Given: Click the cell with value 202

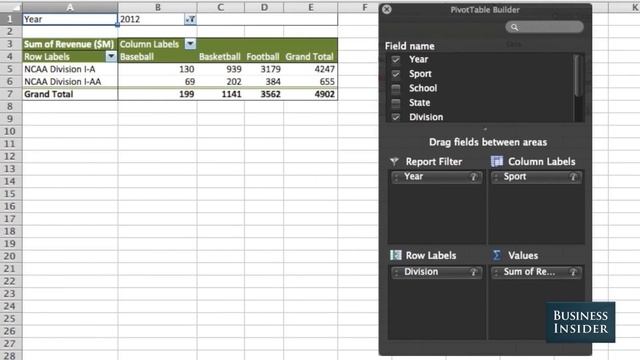Looking at the screenshot, I should coord(220,82).
